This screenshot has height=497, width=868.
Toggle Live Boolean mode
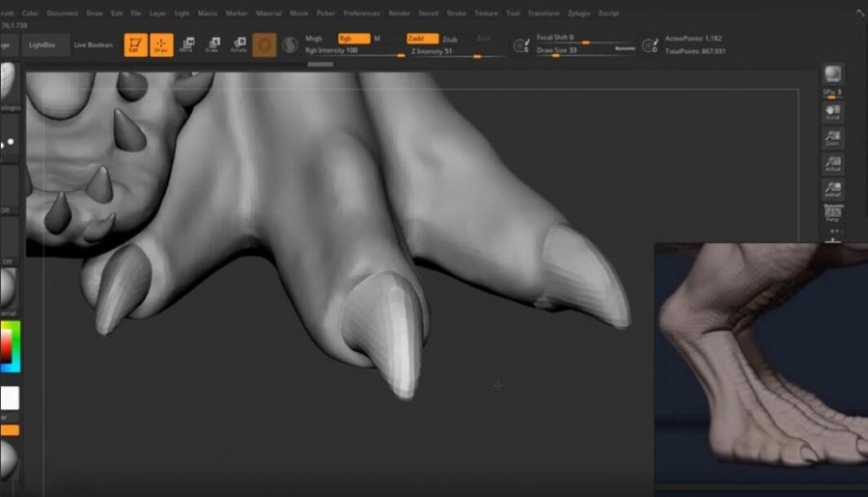point(93,44)
